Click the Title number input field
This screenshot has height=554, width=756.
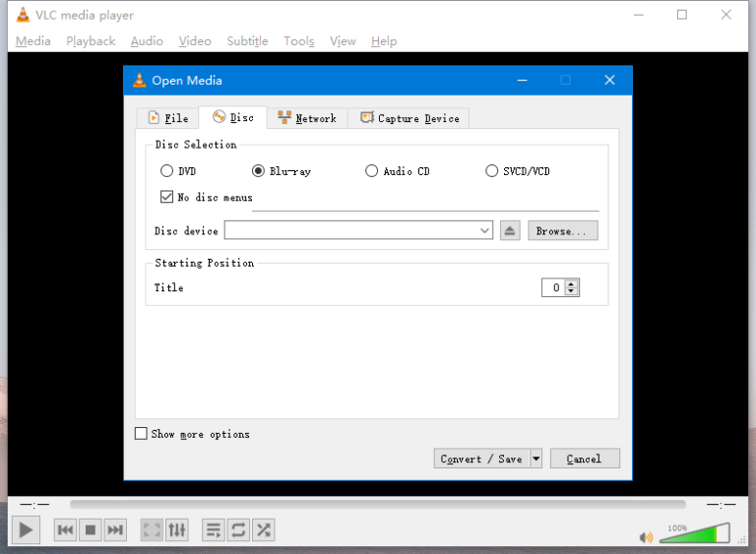(x=553, y=287)
